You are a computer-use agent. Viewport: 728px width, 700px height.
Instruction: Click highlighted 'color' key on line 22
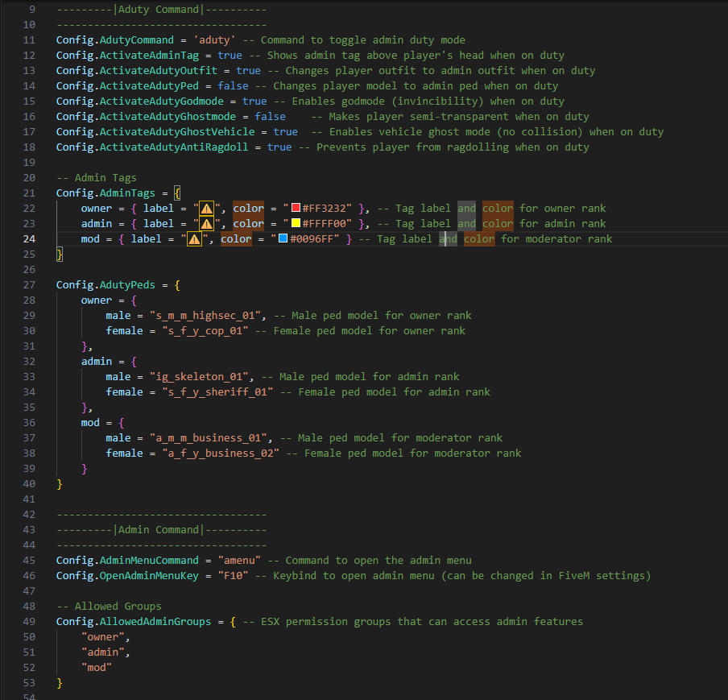[248, 208]
